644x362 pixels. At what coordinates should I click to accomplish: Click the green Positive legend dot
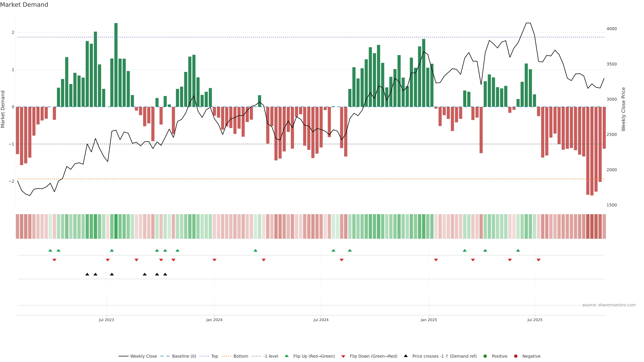pyautogui.click(x=485, y=356)
